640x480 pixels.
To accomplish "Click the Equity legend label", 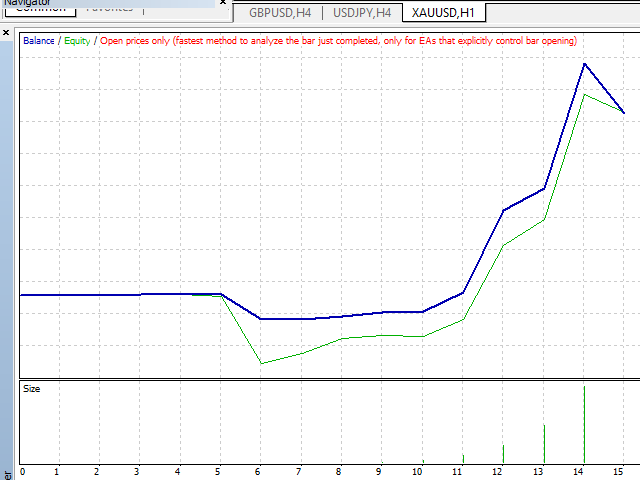I will tap(77, 41).
